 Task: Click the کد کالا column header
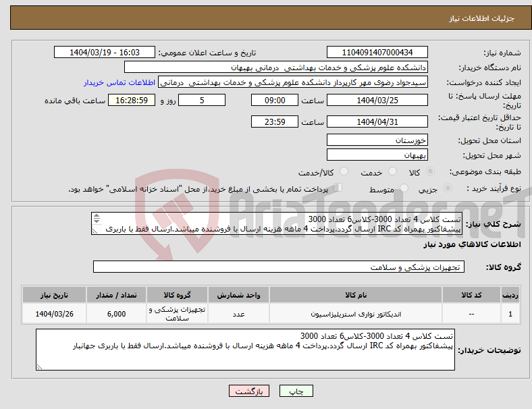click(x=471, y=295)
